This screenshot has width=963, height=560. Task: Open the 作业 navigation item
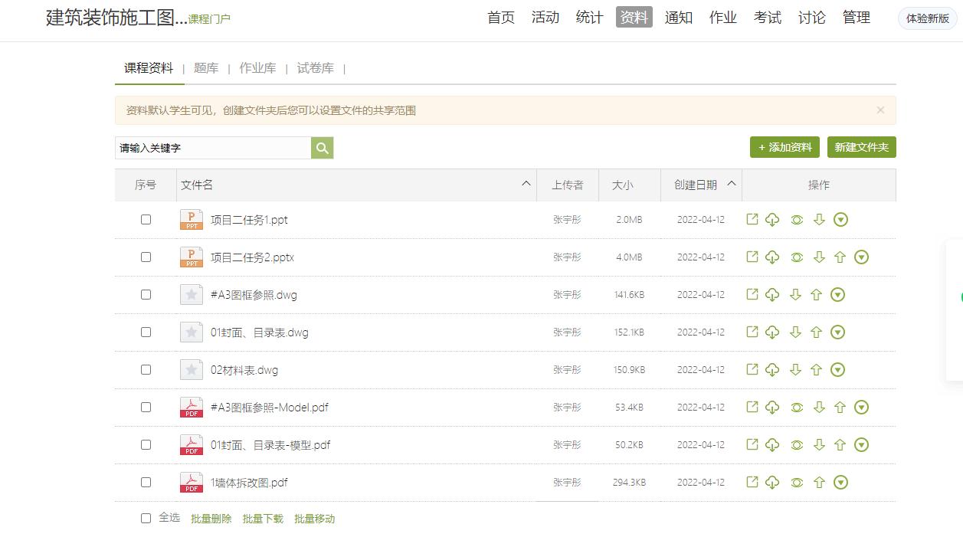[x=723, y=18]
